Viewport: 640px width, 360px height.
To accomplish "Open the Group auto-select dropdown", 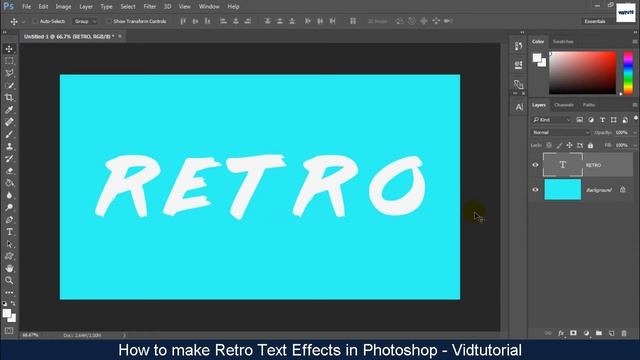I will pos(85,21).
